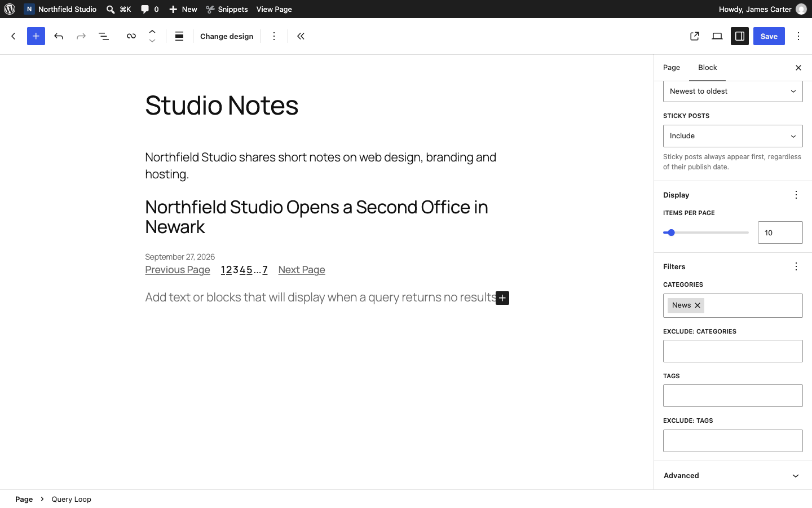Screen dimensions: 812x508
Task: Open Howdy, James Carter account menu
Action: [762, 9]
